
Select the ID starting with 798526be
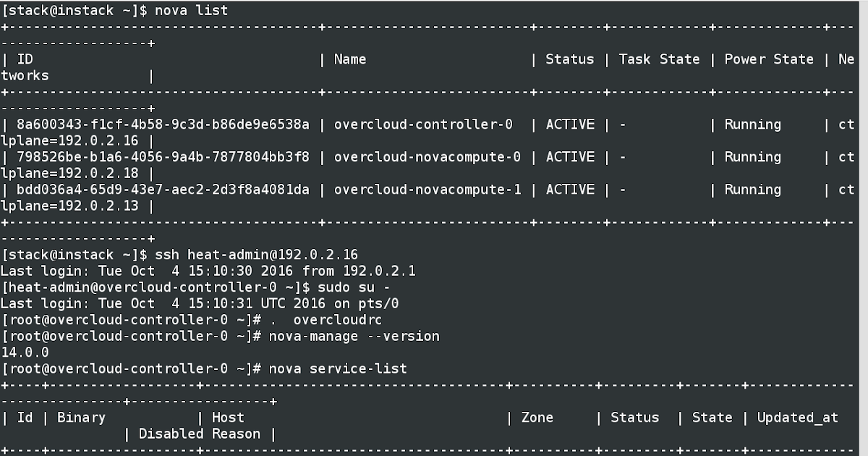coord(163,157)
